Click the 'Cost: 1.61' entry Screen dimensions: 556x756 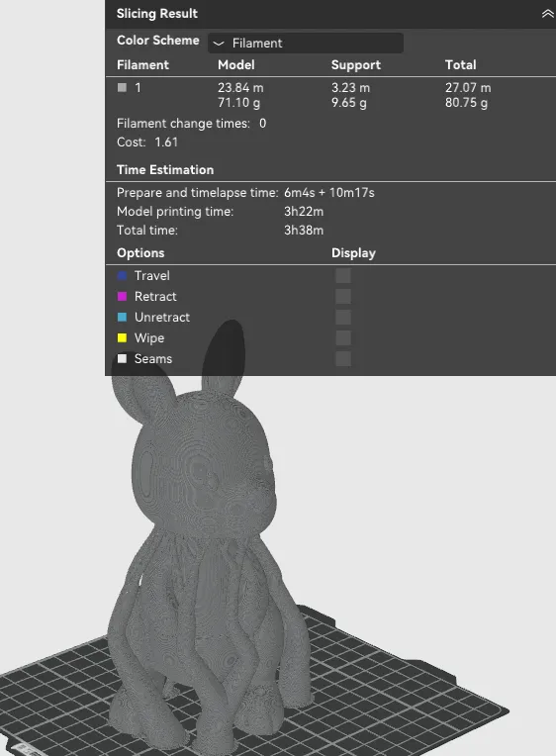tap(147, 142)
